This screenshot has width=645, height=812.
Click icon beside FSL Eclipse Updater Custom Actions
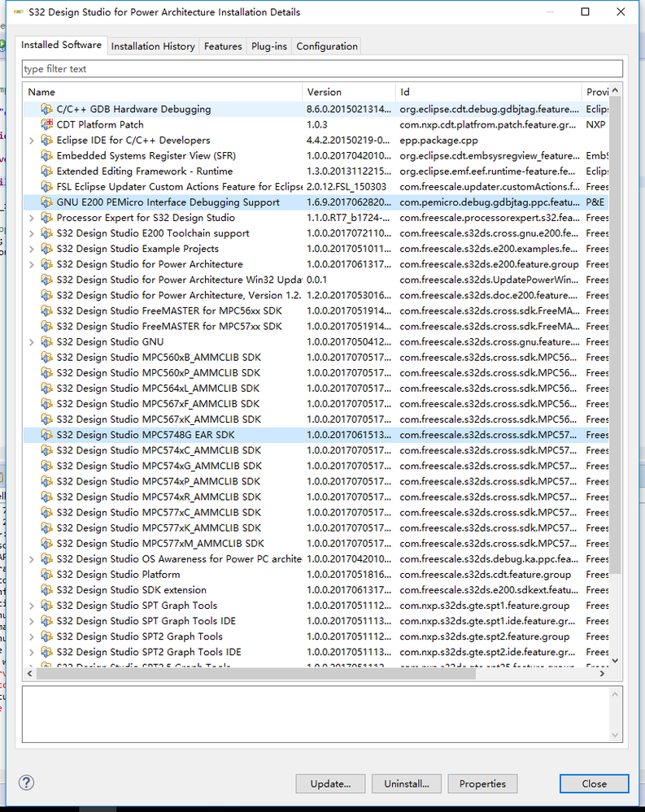coord(46,187)
